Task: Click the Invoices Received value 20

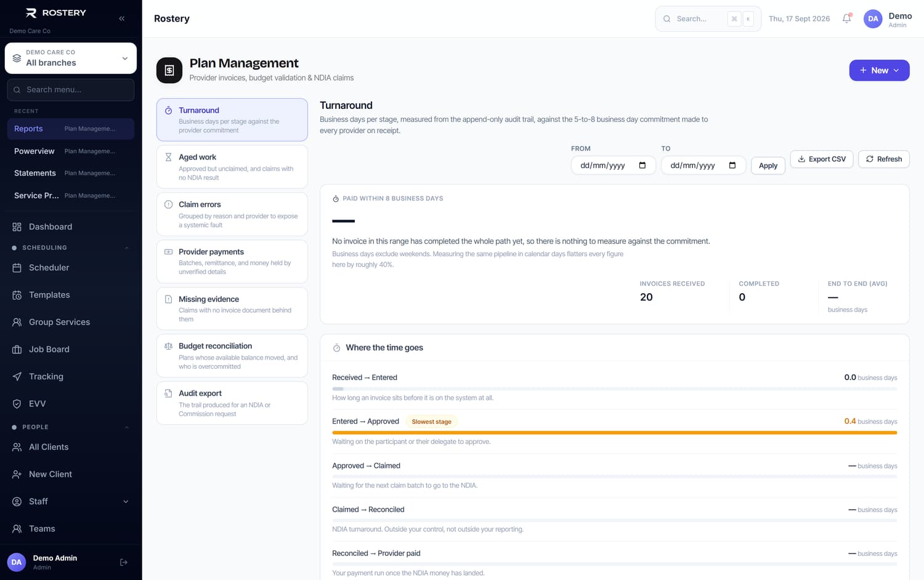Action: pyautogui.click(x=646, y=297)
